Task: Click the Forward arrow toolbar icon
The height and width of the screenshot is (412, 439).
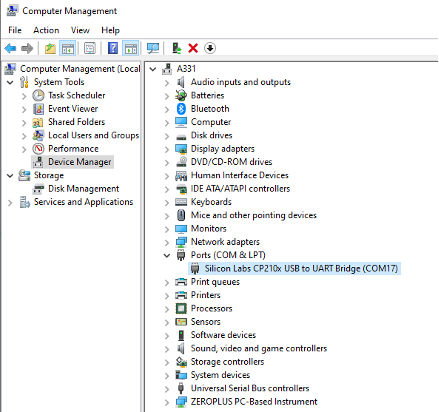Action: click(27, 48)
